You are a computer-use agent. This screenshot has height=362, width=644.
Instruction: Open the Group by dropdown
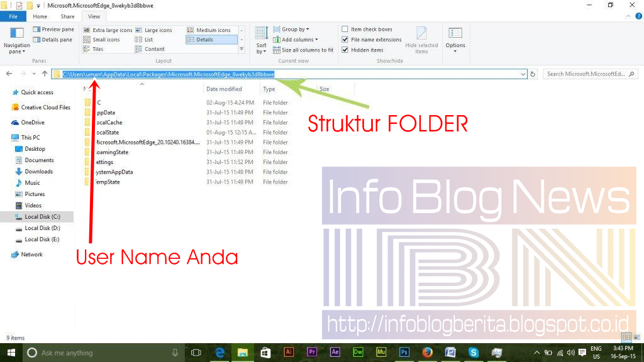pos(291,29)
